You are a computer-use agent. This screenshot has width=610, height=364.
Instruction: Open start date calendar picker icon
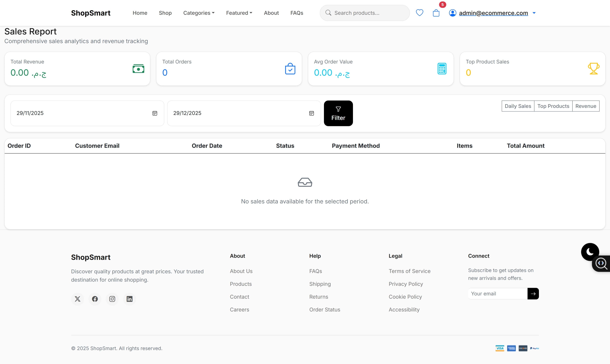pos(155,113)
